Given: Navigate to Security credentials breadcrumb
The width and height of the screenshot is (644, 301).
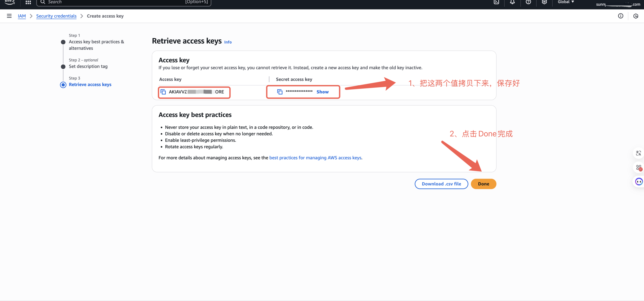Looking at the screenshot, I should pyautogui.click(x=56, y=16).
